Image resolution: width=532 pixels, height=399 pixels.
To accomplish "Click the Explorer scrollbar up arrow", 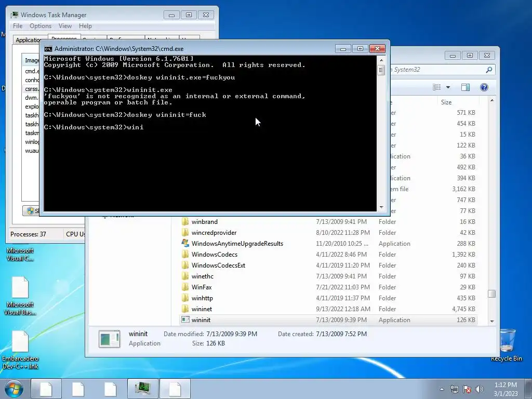I will [492, 100].
